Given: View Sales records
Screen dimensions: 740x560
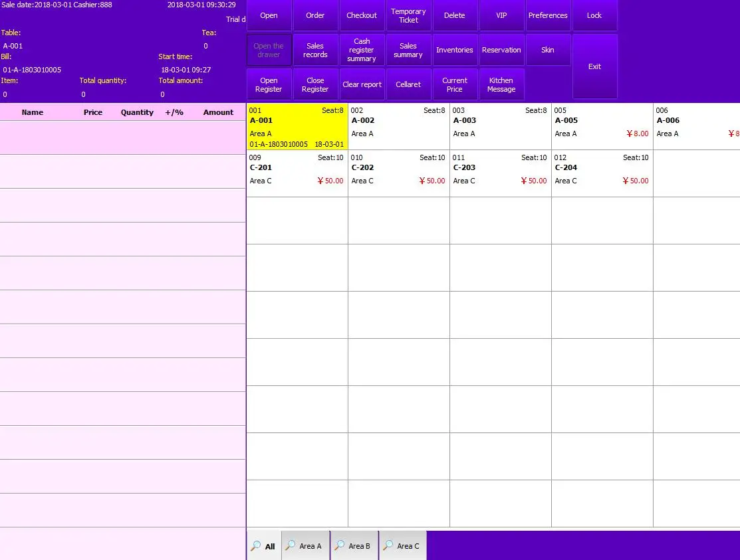Looking at the screenshot, I should click(x=315, y=50).
